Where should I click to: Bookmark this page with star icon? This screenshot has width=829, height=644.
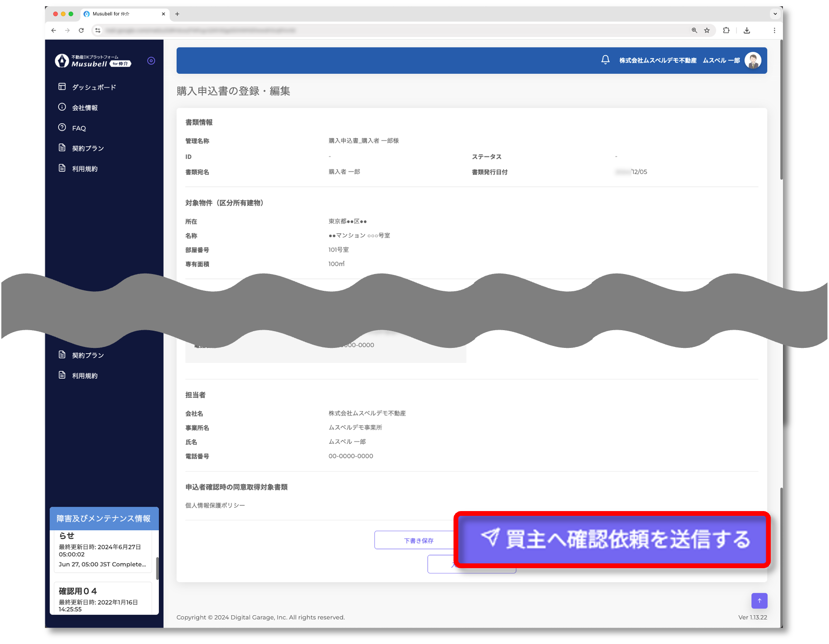coord(707,30)
